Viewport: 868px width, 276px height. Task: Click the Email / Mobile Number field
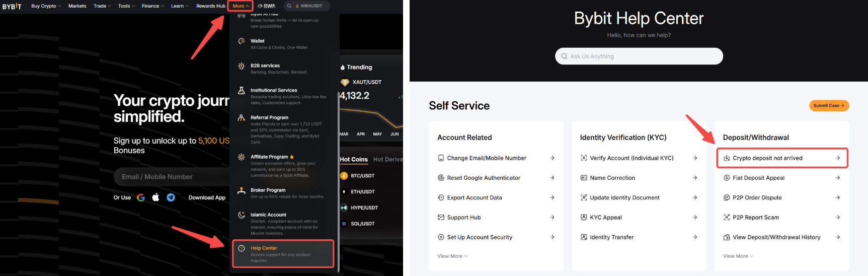pyautogui.click(x=171, y=177)
